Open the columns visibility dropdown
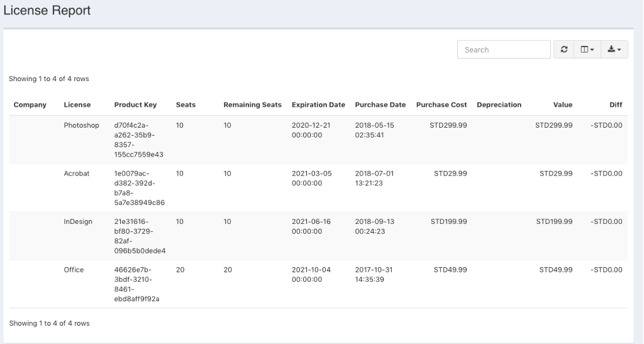This screenshot has width=644, height=344. [x=587, y=50]
